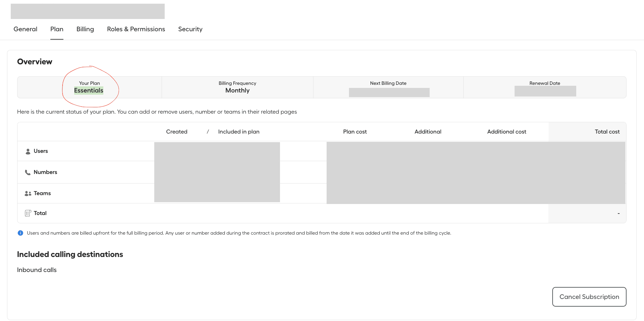This screenshot has height=321, width=644.
Task: Select the highlighted Essentials plan name
Action: tap(89, 90)
